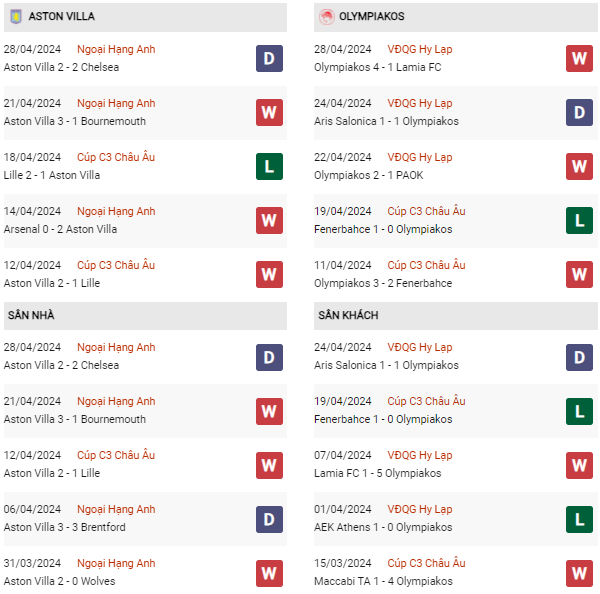The height and width of the screenshot is (594, 600).
Task: Open the SÂN NHÀ section header
Action: 31,315
